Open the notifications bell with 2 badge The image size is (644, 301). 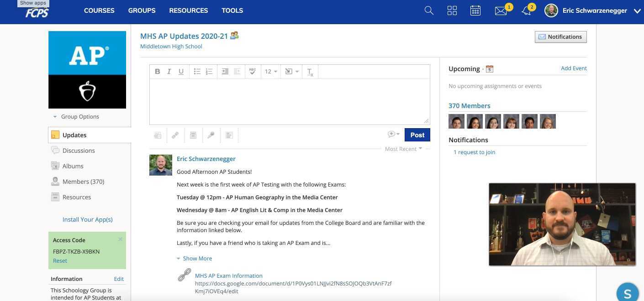click(526, 10)
